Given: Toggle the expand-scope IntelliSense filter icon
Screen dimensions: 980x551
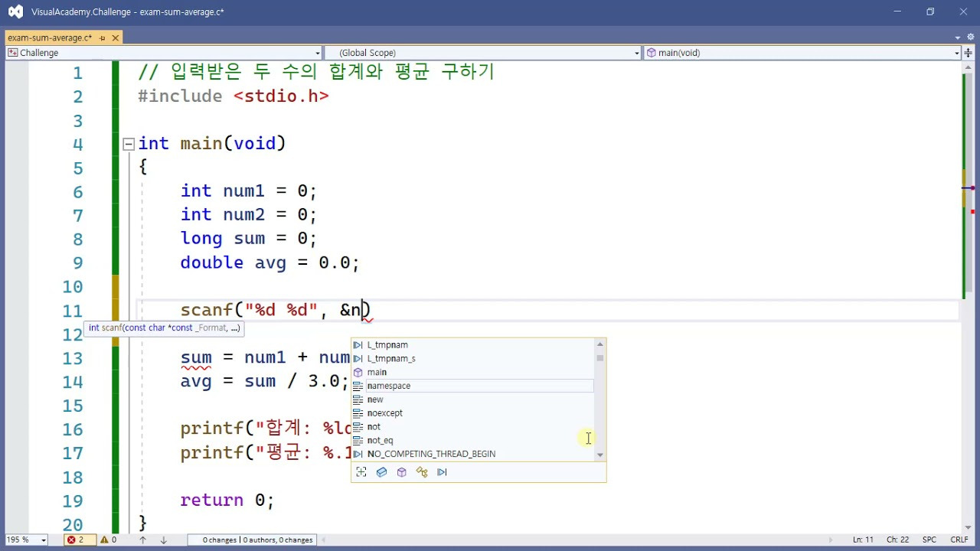Looking at the screenshot, I should coord(361,472).
